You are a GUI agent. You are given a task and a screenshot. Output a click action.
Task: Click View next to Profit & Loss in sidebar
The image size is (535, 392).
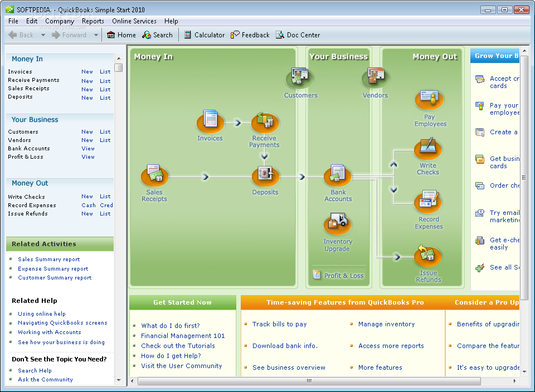coord(88,157)
